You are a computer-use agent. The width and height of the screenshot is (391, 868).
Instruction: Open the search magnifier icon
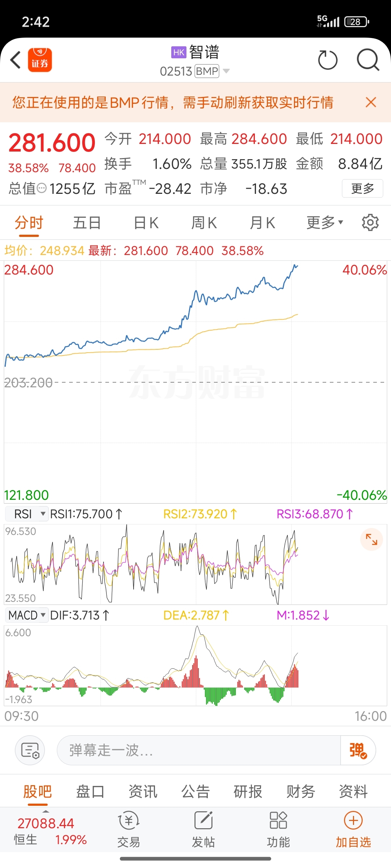[368, 60]
